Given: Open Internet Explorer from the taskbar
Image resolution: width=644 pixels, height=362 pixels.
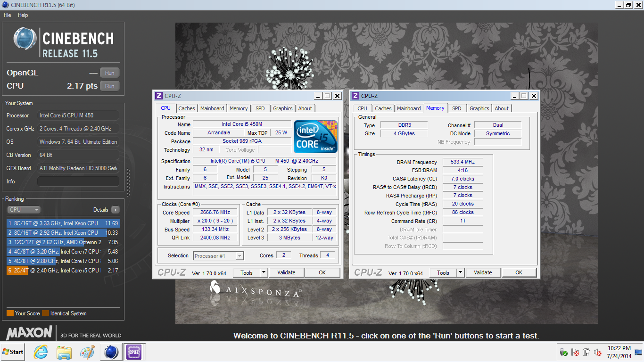Looking at the screenshot, I should 41,352.
